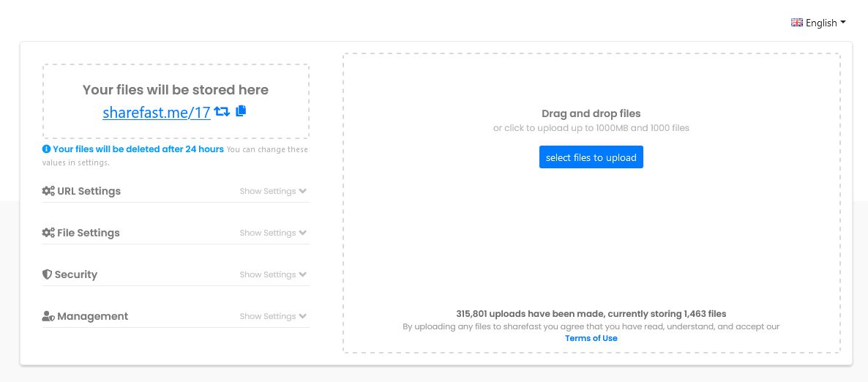Click the Drag and drop files area
Screen dimensions: 868x382
click(x=591, y=113)
